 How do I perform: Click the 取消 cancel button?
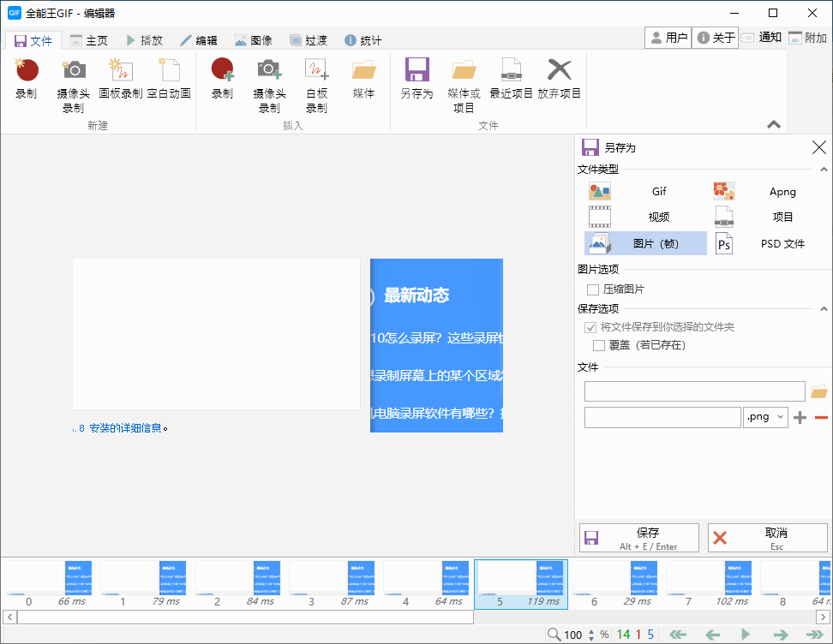[x=768, y=538]
